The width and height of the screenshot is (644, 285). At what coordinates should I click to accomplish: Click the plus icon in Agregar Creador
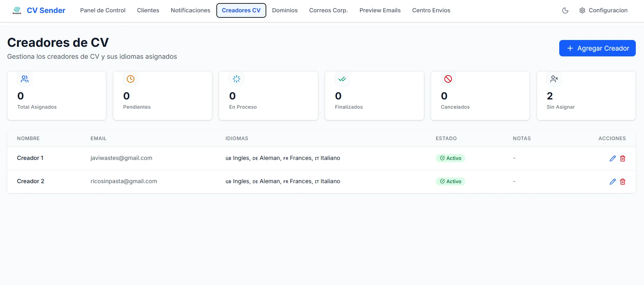pos(570,48)
